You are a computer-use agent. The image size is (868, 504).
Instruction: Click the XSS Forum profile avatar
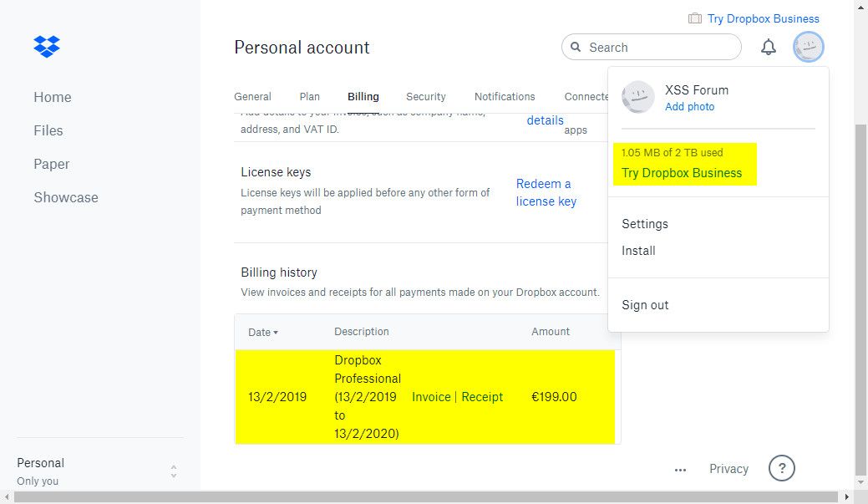(639, 97)
